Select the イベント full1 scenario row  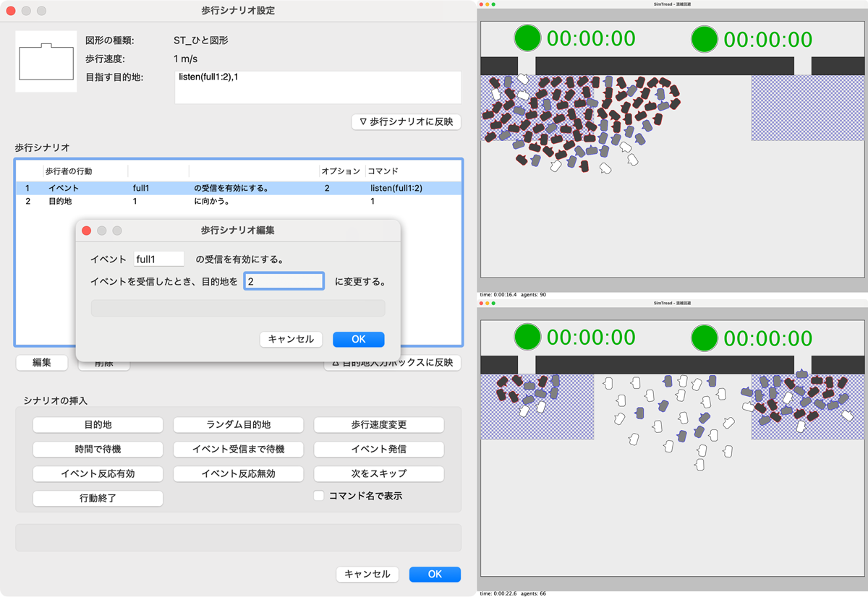[238, 188]
